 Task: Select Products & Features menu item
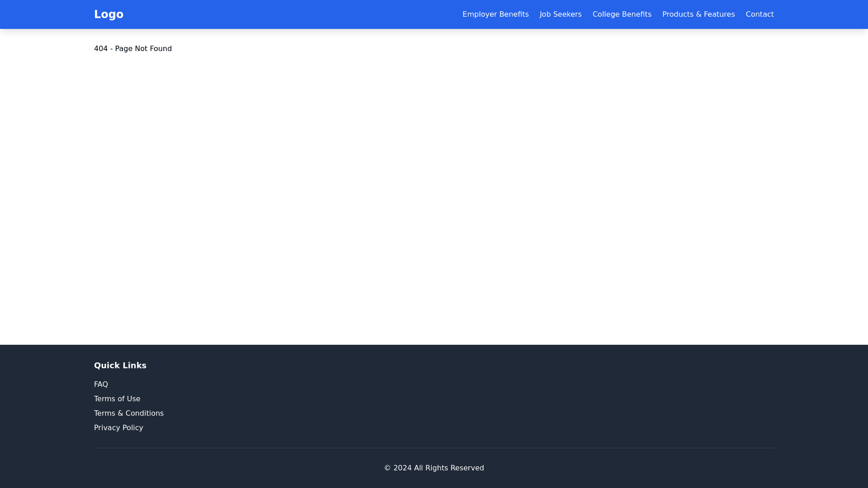click(x=698, y=14)
